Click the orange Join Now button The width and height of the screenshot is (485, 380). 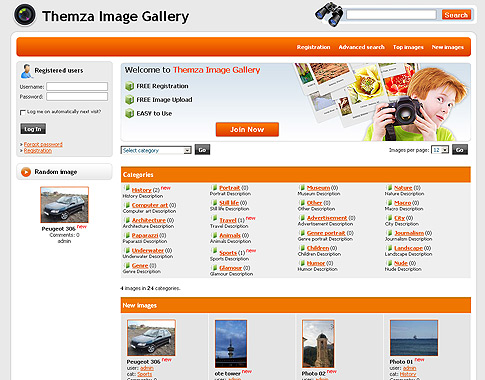point(247,129)
